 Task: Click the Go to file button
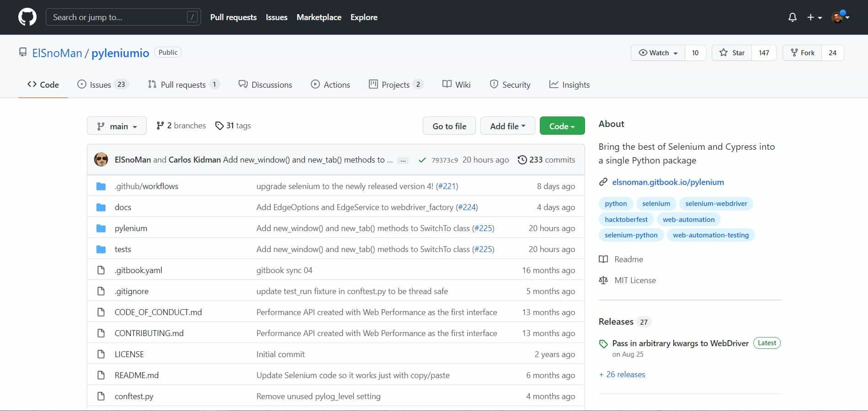pos(449,126)
